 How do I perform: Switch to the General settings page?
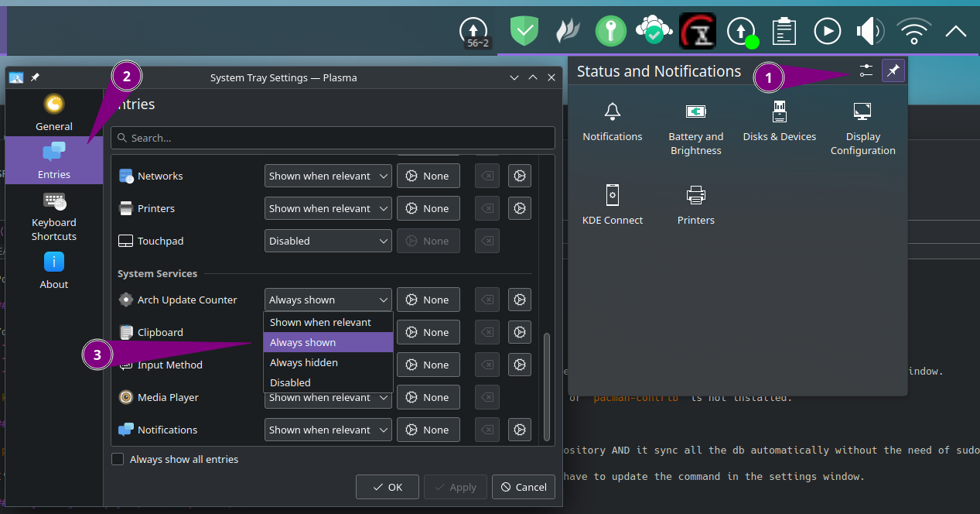54,112
